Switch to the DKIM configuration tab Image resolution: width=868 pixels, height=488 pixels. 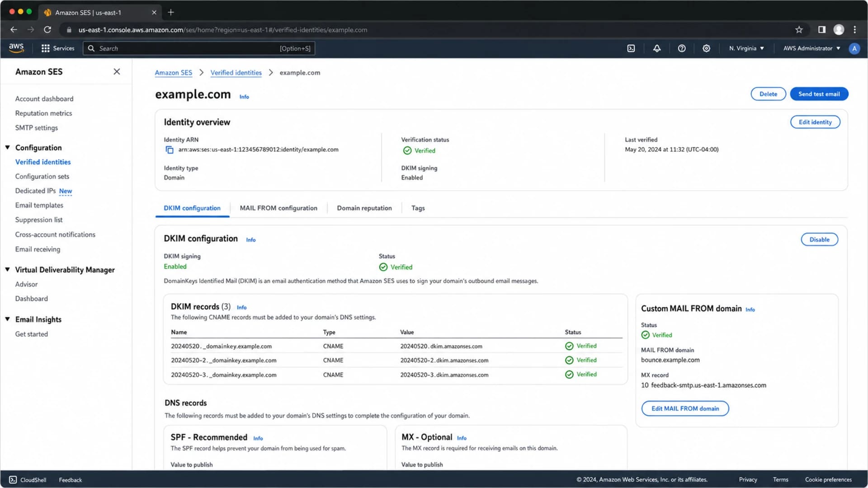[x=192, y=208]
